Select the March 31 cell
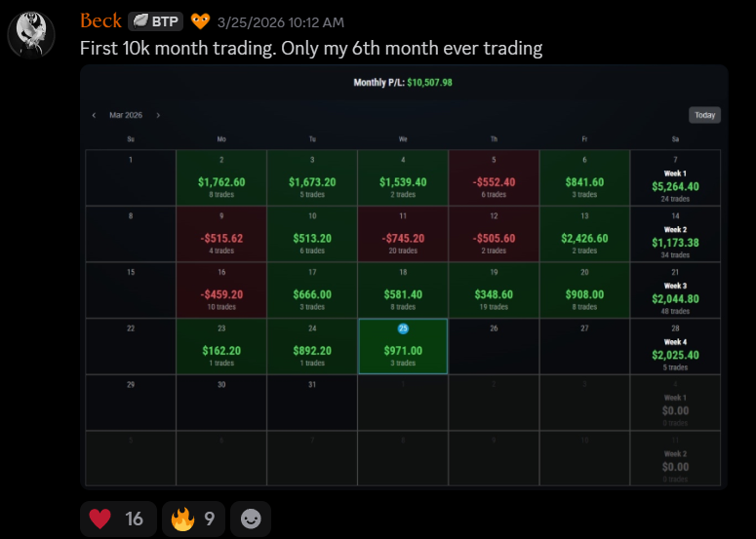The image size is (756, 539). (312, 403)
